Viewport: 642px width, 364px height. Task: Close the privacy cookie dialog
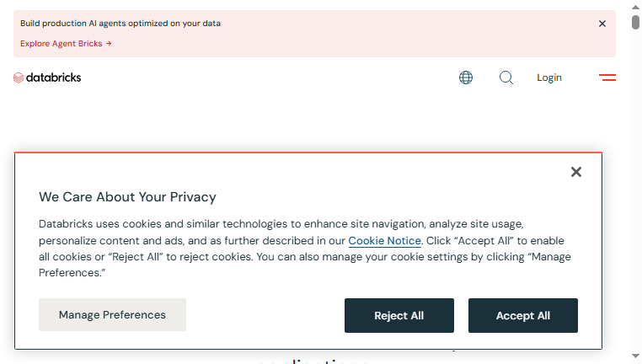click(x=576, y=172)
